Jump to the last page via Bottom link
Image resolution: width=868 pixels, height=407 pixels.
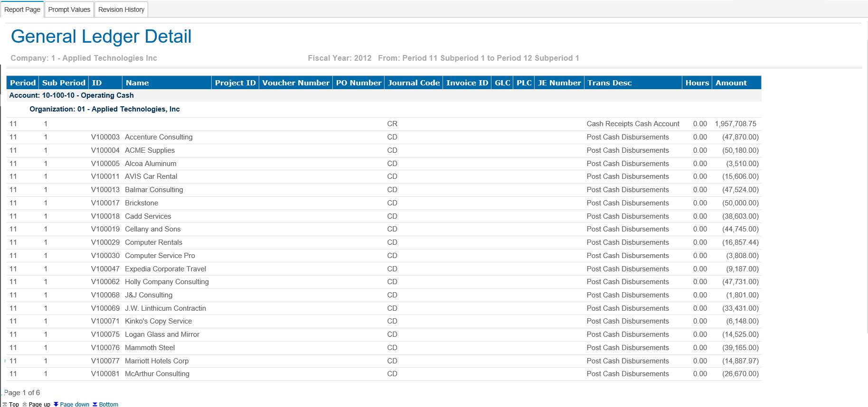109,404
